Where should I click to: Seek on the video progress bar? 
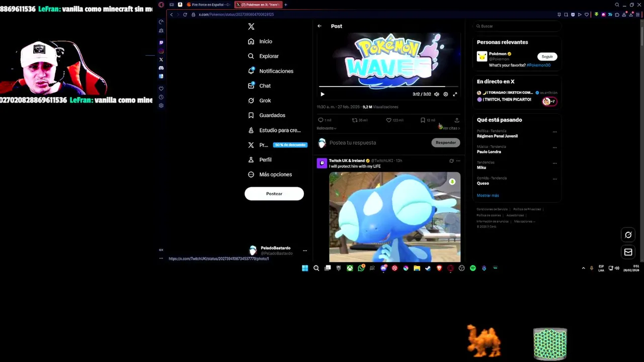pyautogui.click(x=388, y=87)
